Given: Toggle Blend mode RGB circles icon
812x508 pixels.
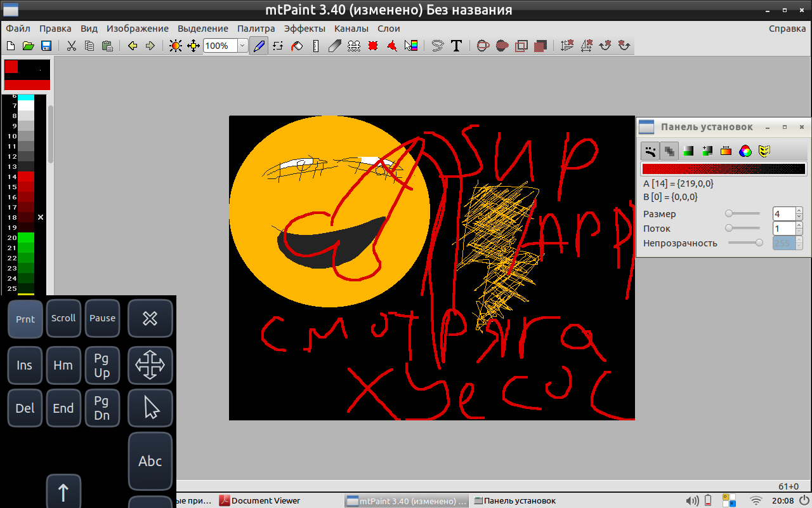Looking at the screenshot, I should click(x=745, y=151).
